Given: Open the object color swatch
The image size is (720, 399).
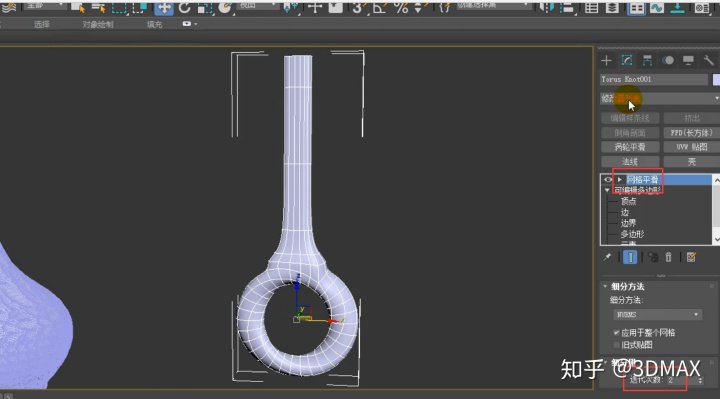Looking at the screenshot, I should tap(716, 79).
